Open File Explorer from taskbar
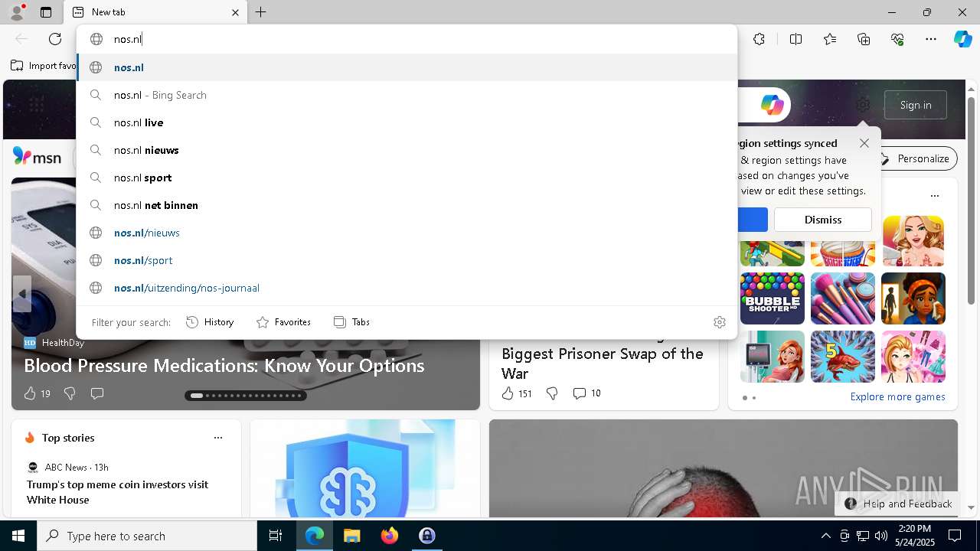980x551 pixels. pos(351,536)
